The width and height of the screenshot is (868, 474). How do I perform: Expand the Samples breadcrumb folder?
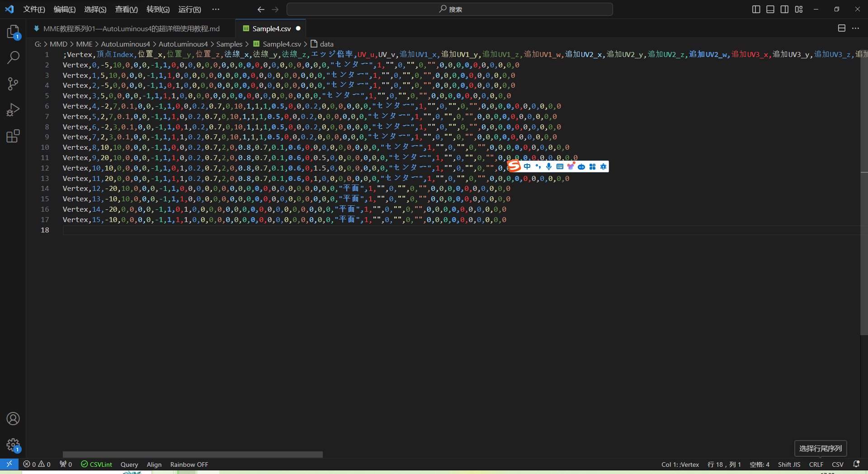pos(229,44)
